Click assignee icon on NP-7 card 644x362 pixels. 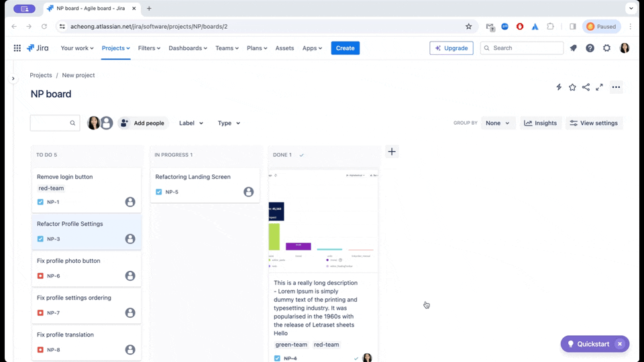coord(130,313)
